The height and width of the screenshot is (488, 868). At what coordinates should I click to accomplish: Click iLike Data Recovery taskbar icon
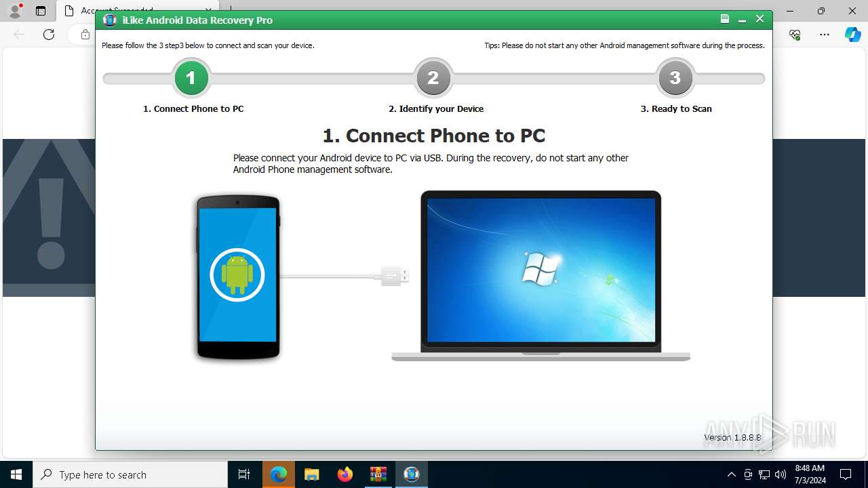click(412, 474)
